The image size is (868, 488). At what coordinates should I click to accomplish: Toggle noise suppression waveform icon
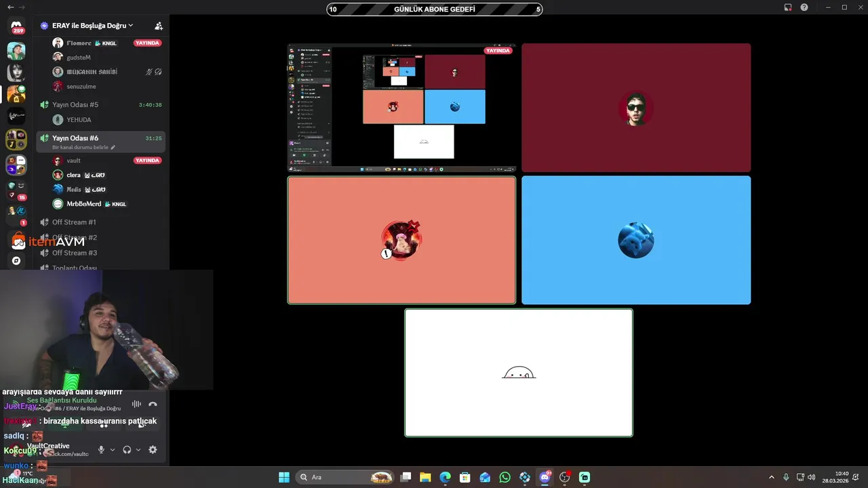click(136, 404)
